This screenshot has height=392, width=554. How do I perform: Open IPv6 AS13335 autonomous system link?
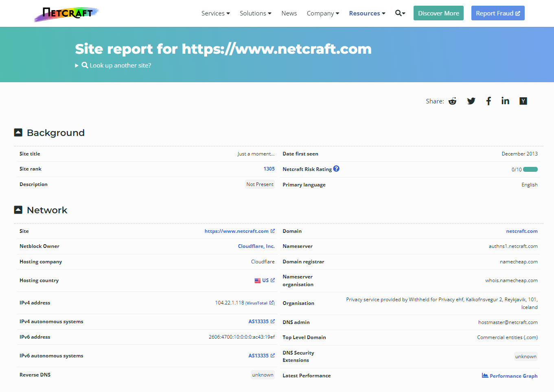(262, 356)
